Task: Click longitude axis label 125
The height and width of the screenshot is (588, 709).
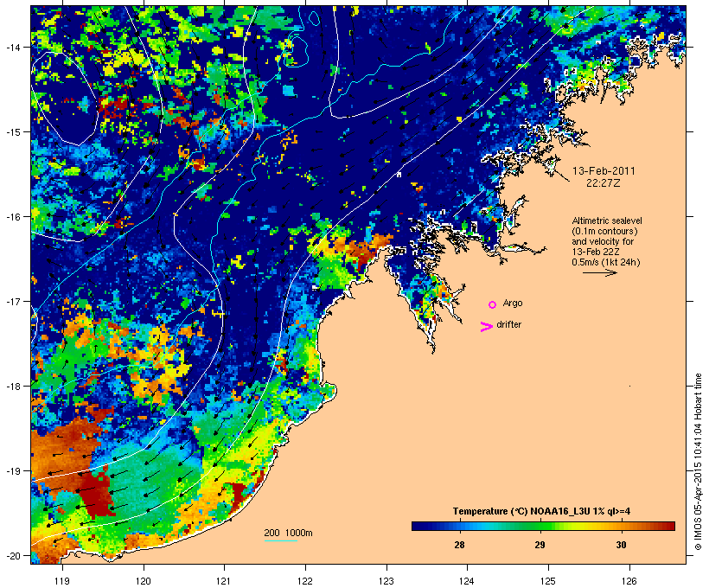Action: coord(548,581)
